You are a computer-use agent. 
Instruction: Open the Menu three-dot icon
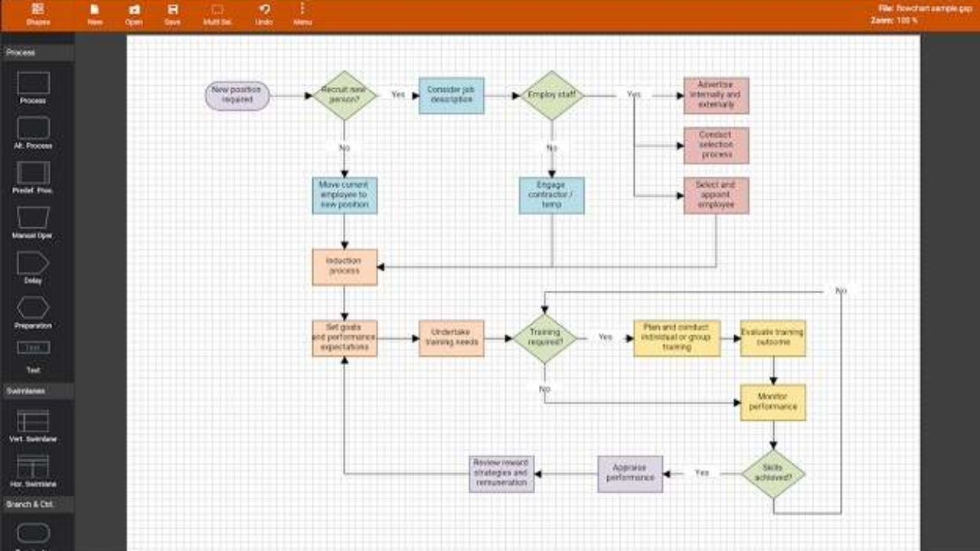pos(302,9)
